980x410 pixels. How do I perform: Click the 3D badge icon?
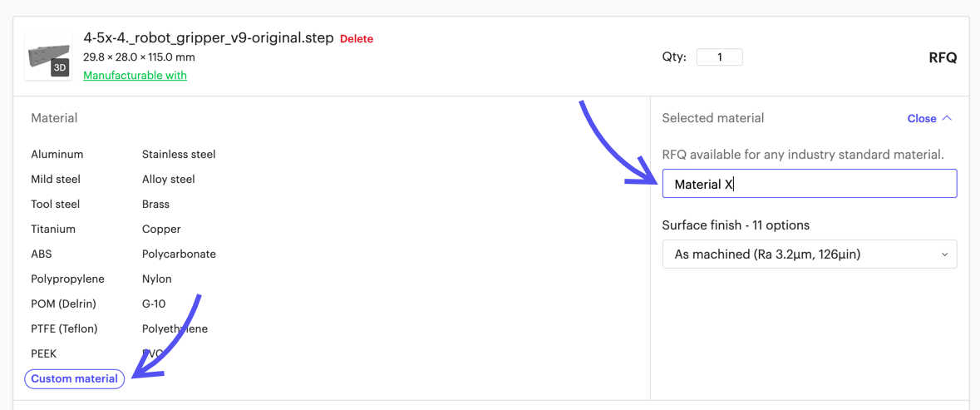[59, 68]
